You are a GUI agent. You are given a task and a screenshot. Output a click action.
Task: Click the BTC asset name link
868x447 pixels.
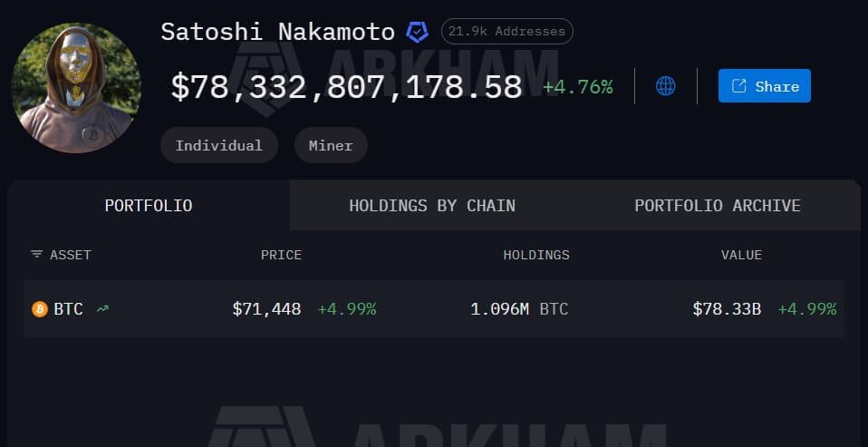click(x=68, y=309)
